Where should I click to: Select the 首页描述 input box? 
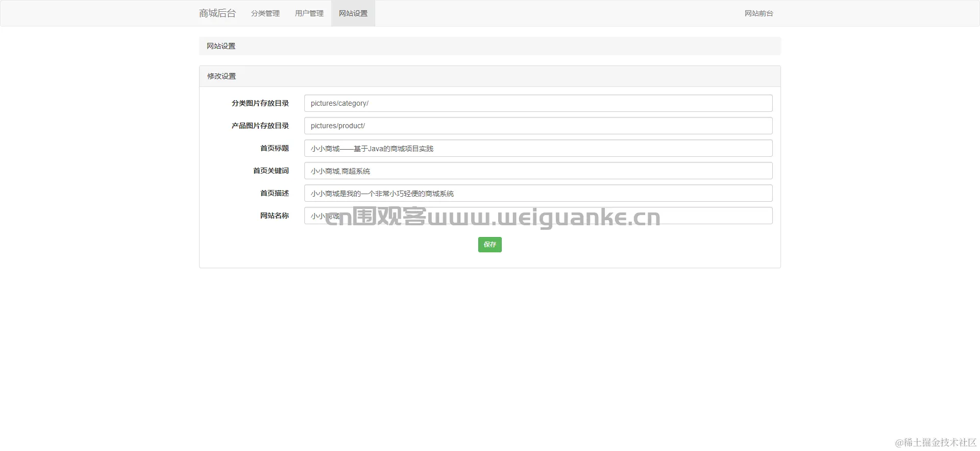[538, 193]
